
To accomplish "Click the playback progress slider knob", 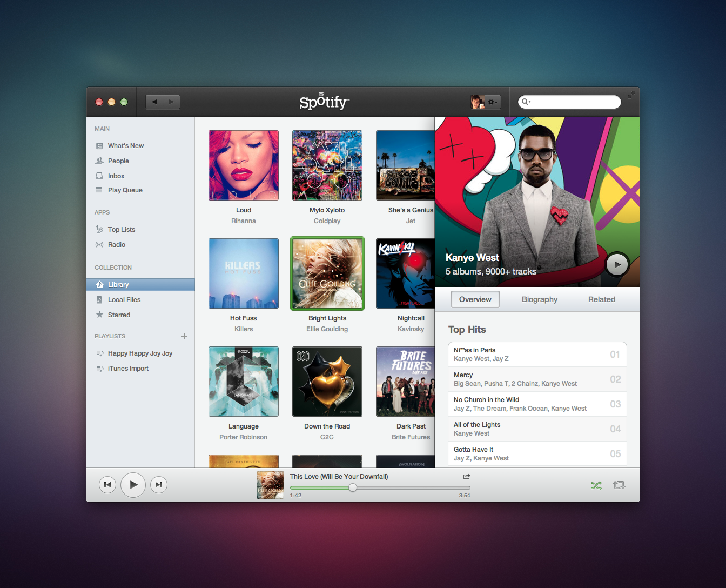I will coord(353,487).
